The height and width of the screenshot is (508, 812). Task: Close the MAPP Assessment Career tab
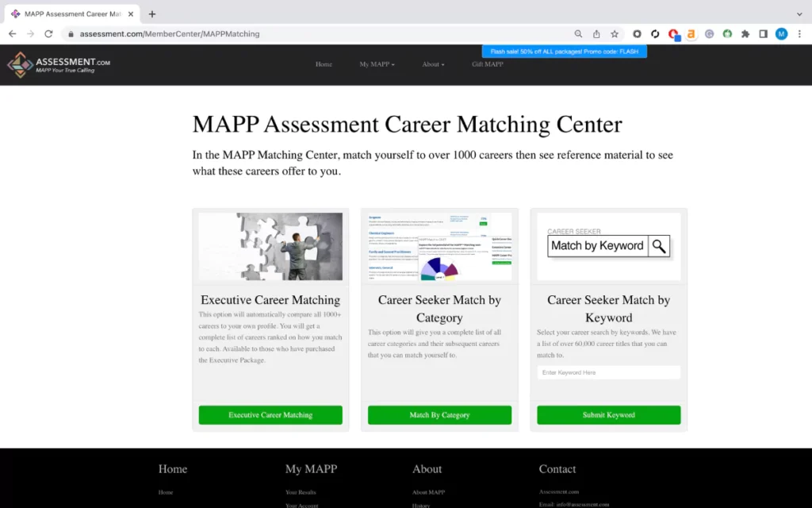pos(131,14)
